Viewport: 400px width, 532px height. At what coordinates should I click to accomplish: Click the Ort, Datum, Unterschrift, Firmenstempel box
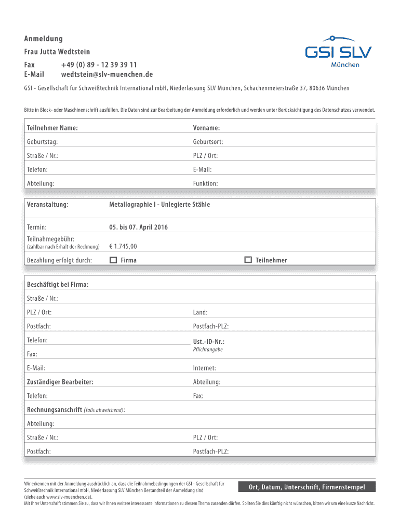[x=306, y=487]
